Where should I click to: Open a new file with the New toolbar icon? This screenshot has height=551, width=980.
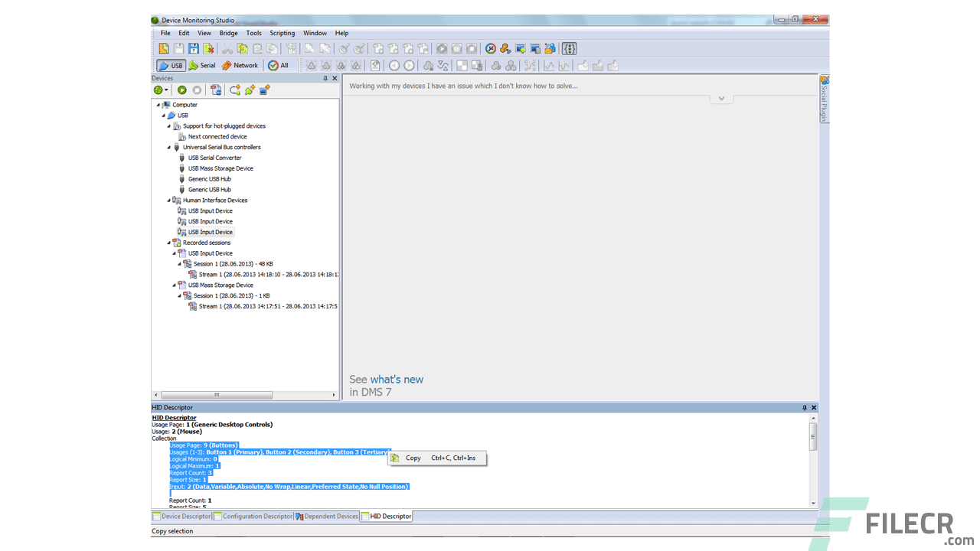[163, 47]
